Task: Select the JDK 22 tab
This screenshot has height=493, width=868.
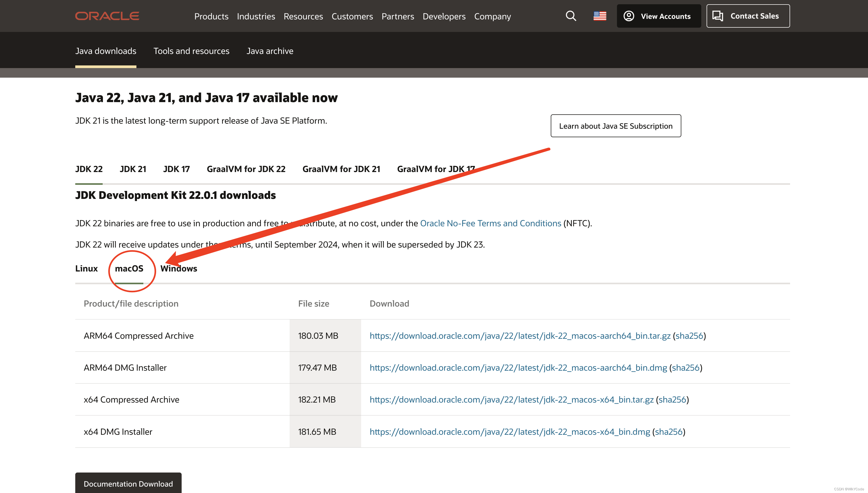Action: tap(89, 169)
